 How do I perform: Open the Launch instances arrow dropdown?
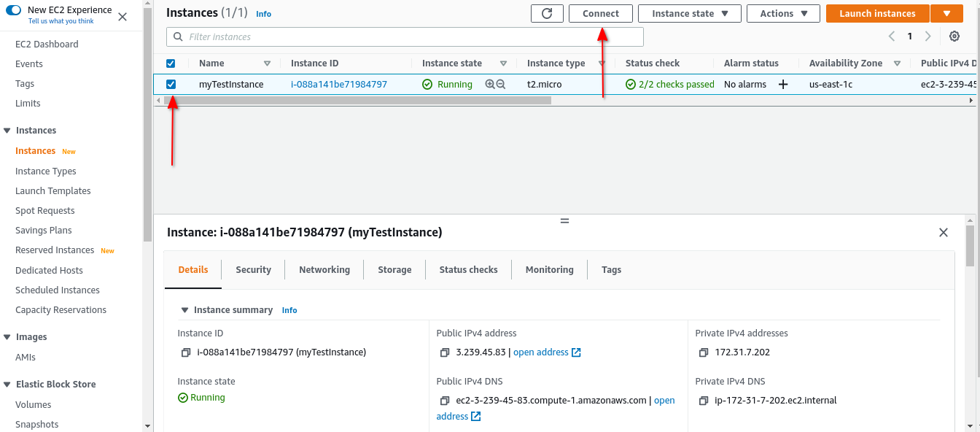(947, 13)
